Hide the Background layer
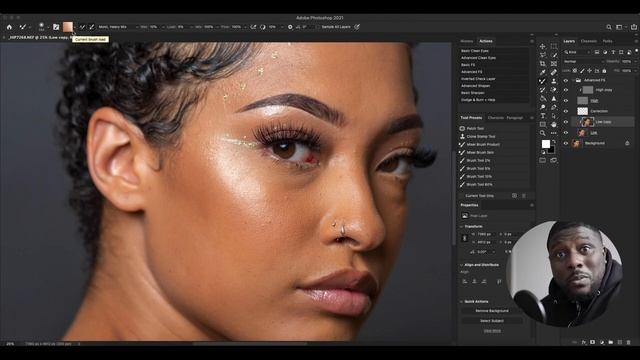Viewport: 640px width, 360px height. 566,143
